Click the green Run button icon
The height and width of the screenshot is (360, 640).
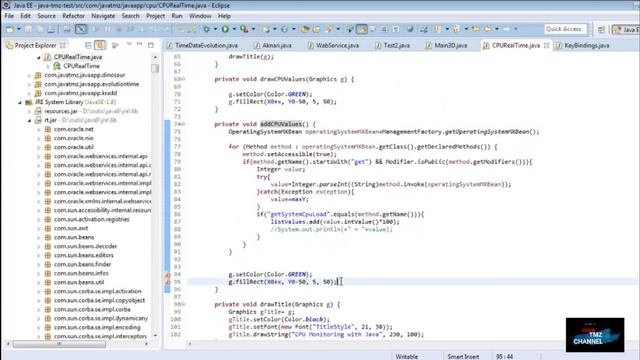coord(225,29)
